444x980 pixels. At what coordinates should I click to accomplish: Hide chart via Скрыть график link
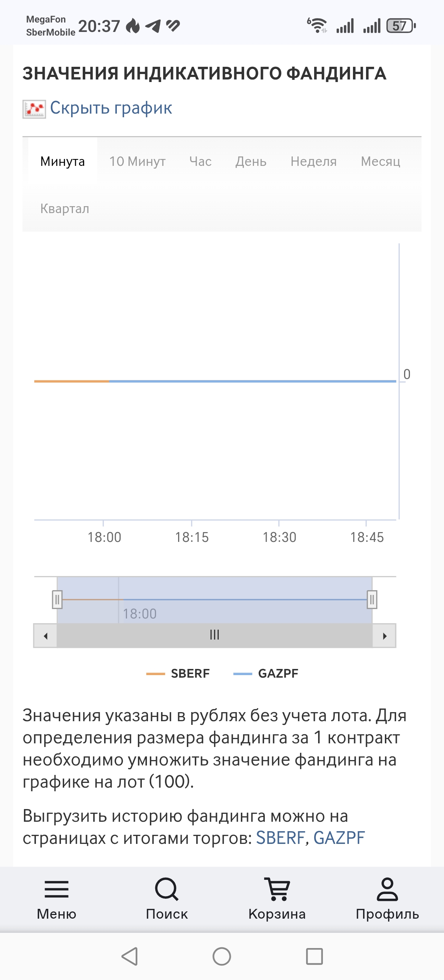111,108
